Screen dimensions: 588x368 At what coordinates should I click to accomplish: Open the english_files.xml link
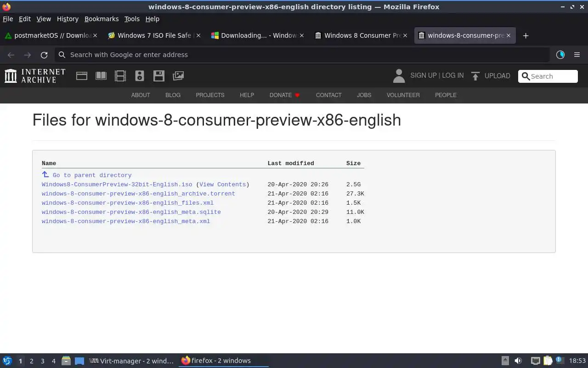click(x=128, y=203)
